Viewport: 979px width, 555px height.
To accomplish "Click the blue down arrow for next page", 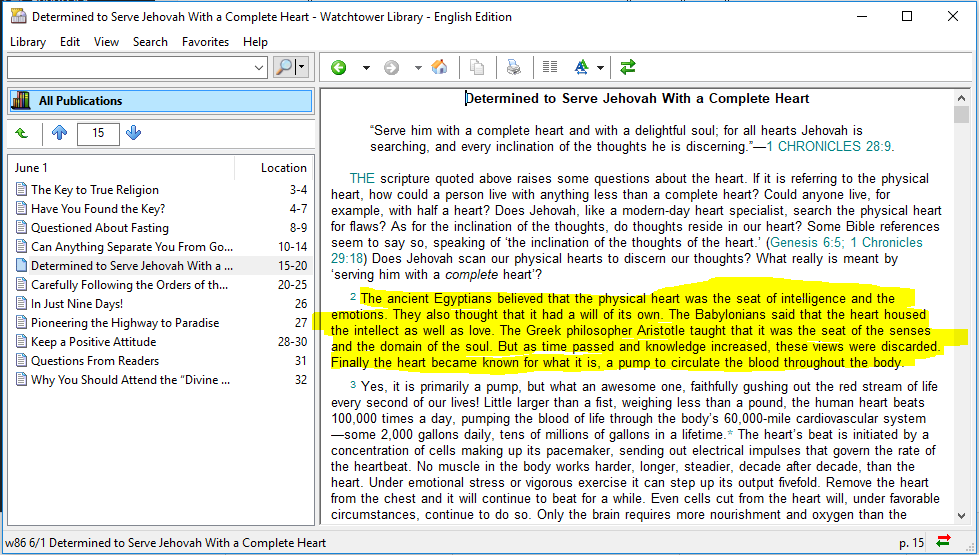I will click(134, 133).
